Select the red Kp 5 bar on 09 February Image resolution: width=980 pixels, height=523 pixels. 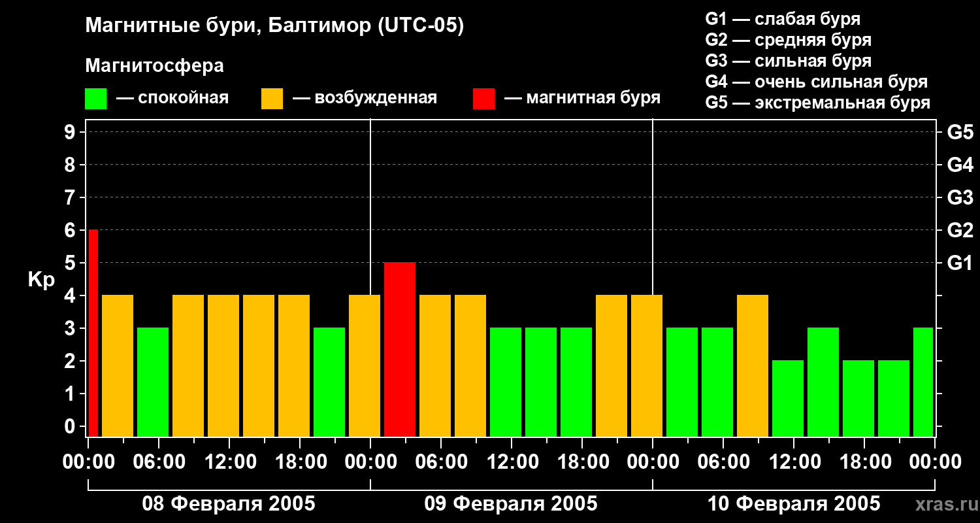[x=400, y=348]
